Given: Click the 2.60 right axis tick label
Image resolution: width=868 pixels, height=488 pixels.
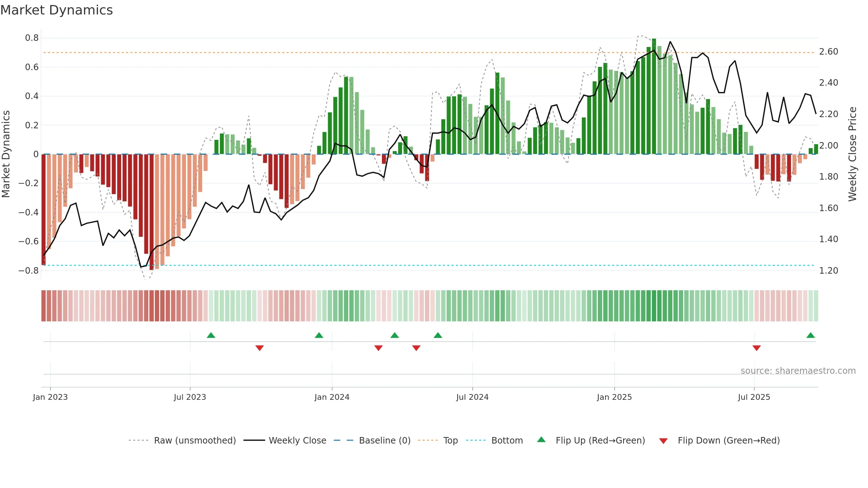Looking at the screenshot, I should tap(829, 52).
